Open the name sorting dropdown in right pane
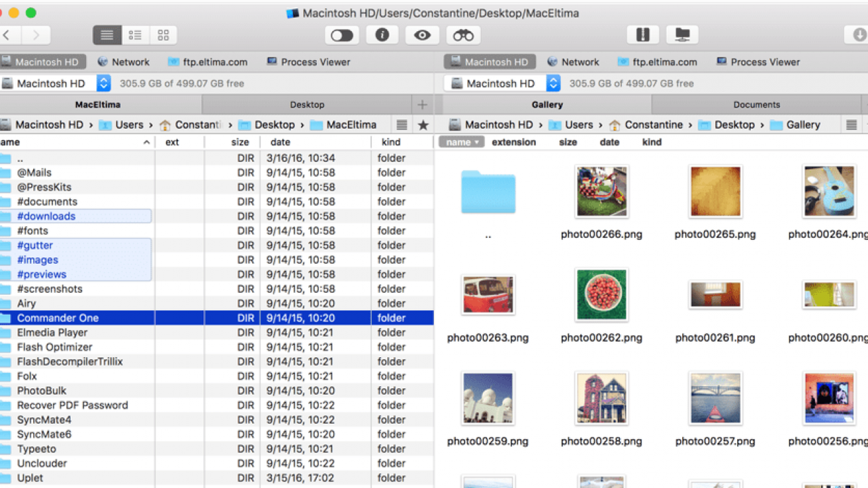Image resolution: width=868 pixels, height=488 pixels. (461, 142)
